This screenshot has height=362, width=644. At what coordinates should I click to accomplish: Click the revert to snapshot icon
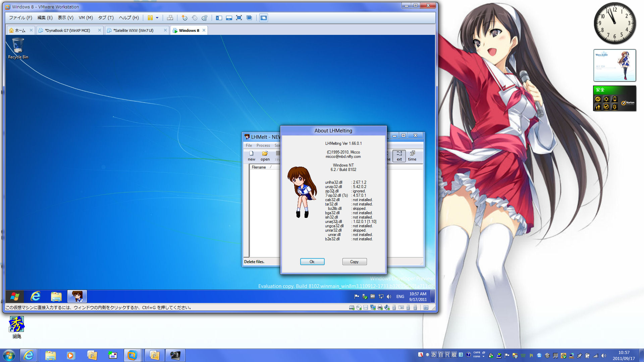coord(195,18)
